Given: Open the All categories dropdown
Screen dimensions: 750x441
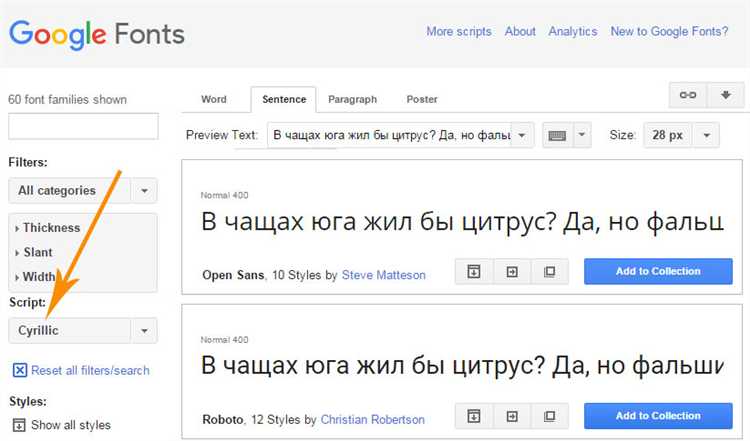Looking at the screenshot, I should 83,190.
